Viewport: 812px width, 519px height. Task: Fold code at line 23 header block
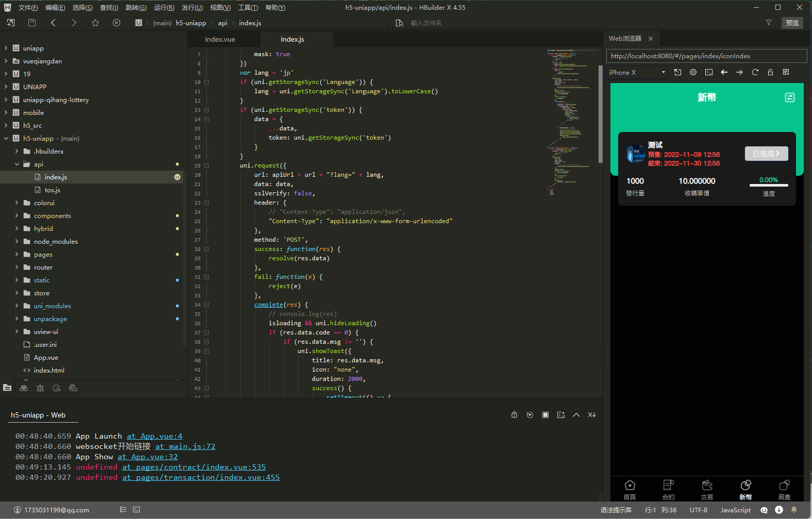207,203
